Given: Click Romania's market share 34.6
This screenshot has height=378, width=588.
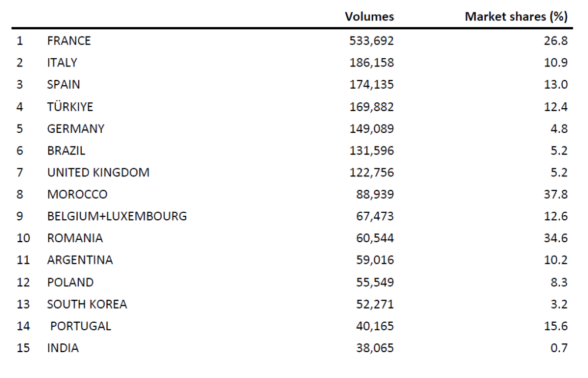Looking at the screenshot, I should (x=556, y=238).
